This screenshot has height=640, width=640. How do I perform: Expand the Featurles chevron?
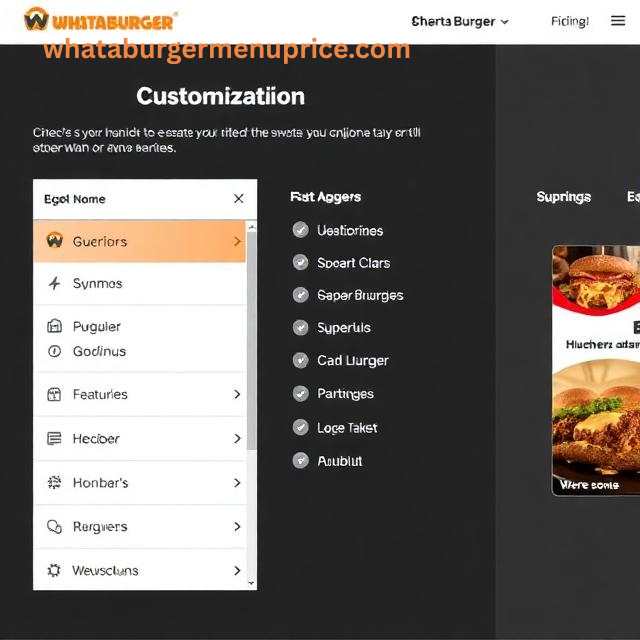point(237,394)
